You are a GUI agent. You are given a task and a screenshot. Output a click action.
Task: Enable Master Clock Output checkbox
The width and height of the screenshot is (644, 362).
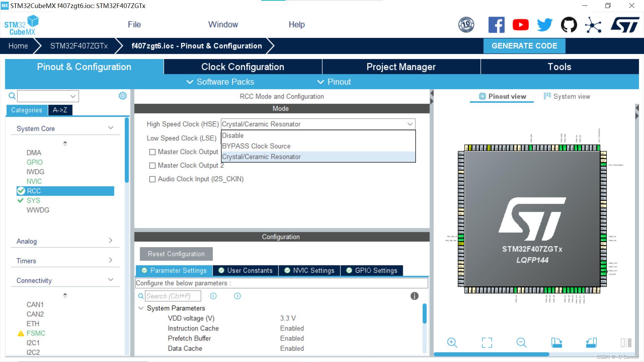153,152
